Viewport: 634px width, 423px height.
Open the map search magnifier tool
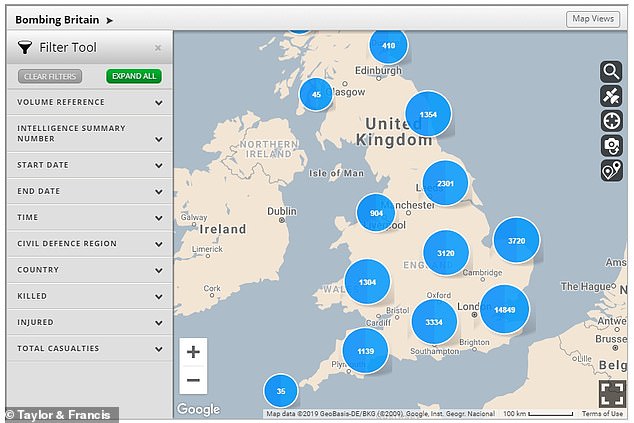tap(611, 71)
